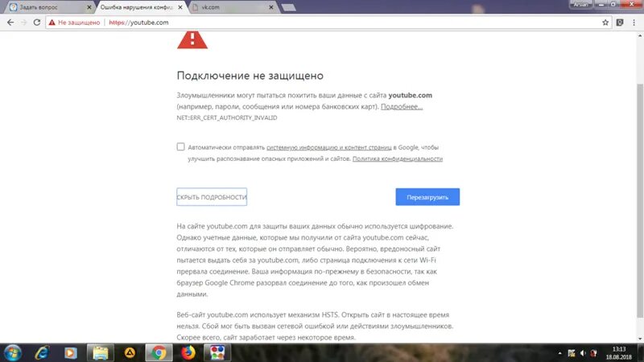This screenshot has height=362, width=644.
Task: Open the volume speaker tray icon
Action: [583, 353]
